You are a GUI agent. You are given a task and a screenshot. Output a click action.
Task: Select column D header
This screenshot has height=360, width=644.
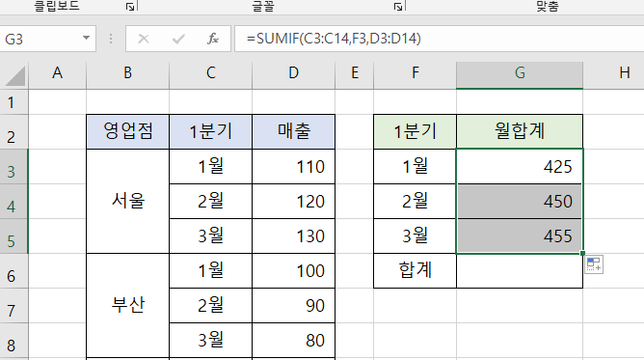pos(294,73)
